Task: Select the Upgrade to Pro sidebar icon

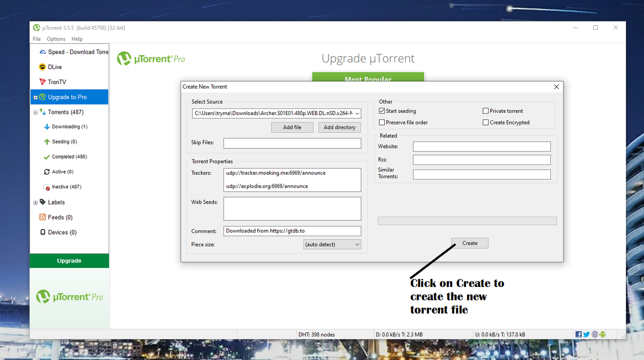Action: (43, 97)
